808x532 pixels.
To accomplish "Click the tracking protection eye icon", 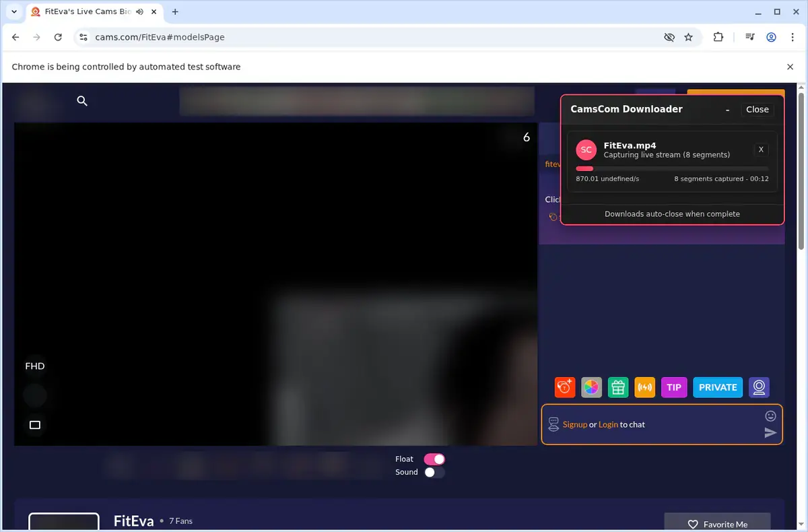I will [669, 38].
